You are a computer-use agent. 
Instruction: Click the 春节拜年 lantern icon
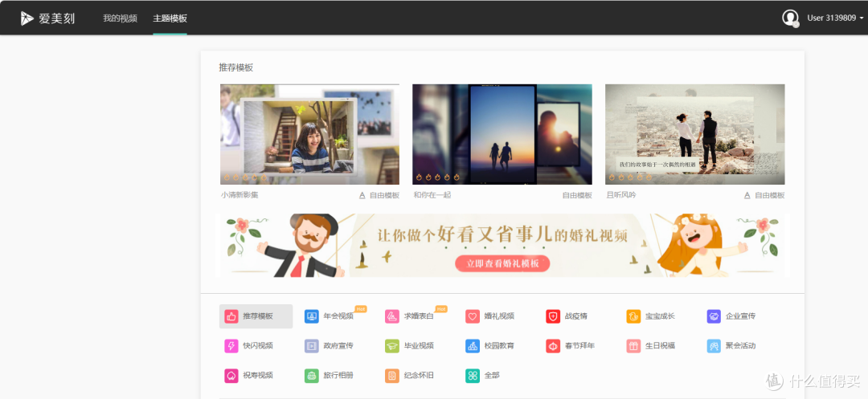point(553,346)
